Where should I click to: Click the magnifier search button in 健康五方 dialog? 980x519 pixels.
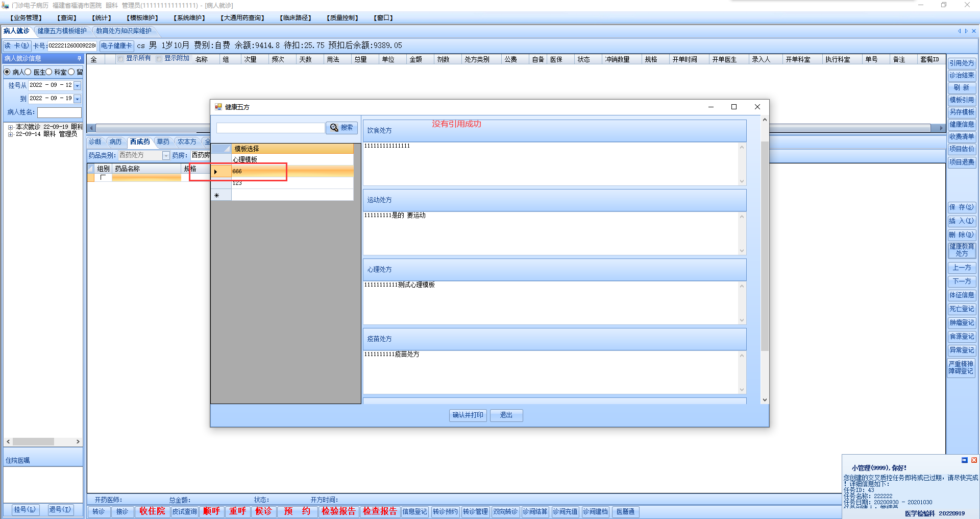coord(341,128)
